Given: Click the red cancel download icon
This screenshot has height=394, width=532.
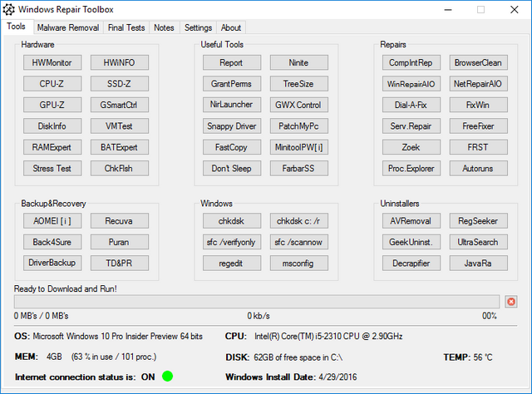Looking at the screenshot, I should 511,302.
